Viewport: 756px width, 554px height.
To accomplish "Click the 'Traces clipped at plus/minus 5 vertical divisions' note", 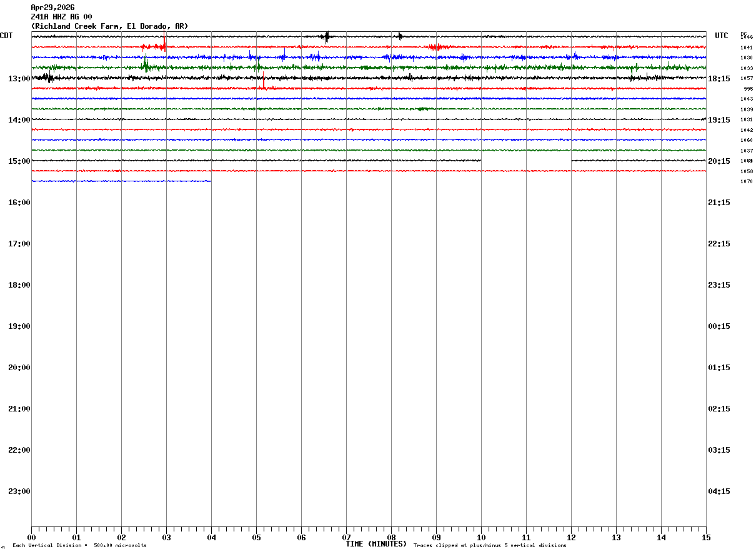I will [490, 546].
